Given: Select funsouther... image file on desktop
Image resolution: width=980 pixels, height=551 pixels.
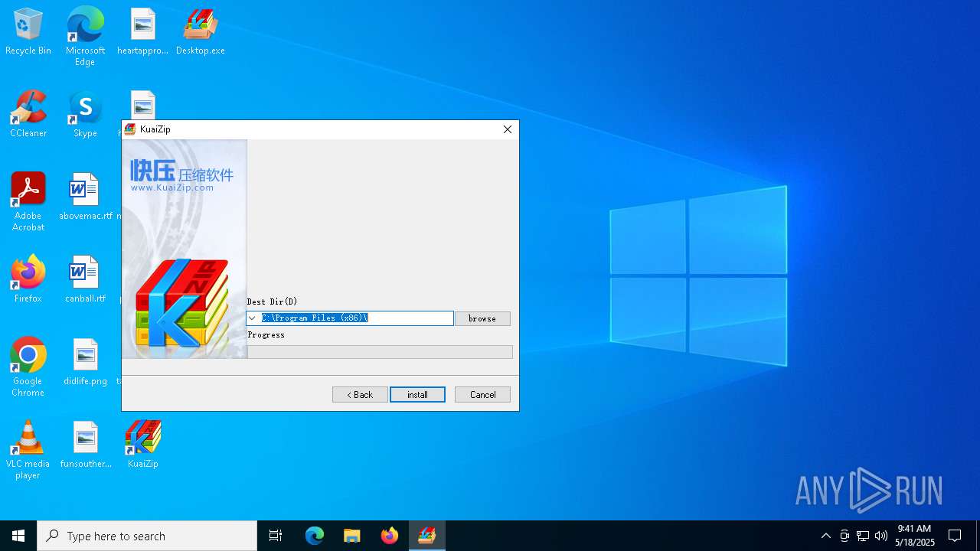Looking at the screenshot, I should click(85, 445).
